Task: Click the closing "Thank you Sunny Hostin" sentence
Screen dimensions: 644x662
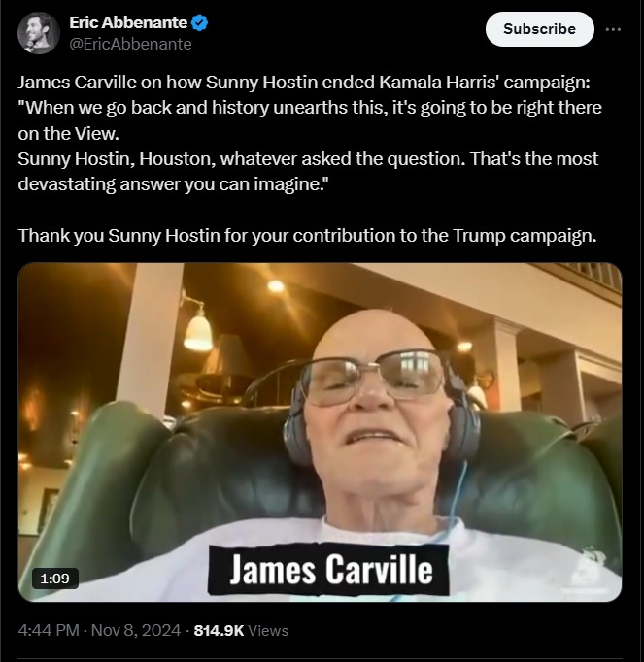Action: click(307, 236)
